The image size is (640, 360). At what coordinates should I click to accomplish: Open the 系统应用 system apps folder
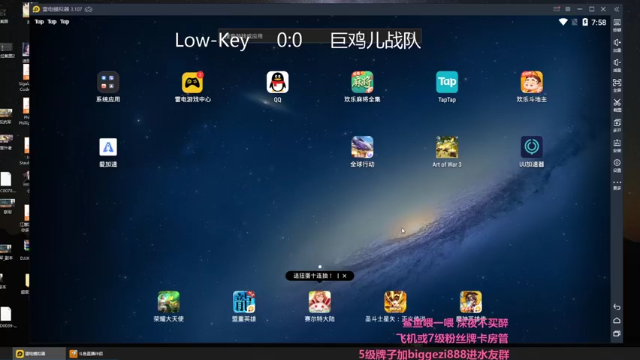click(108, 82)
